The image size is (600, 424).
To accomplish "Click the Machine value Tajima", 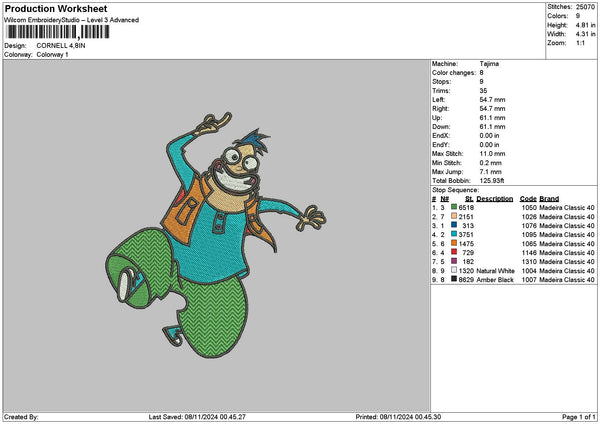I will pyautogui.click(x=489, y=64).
